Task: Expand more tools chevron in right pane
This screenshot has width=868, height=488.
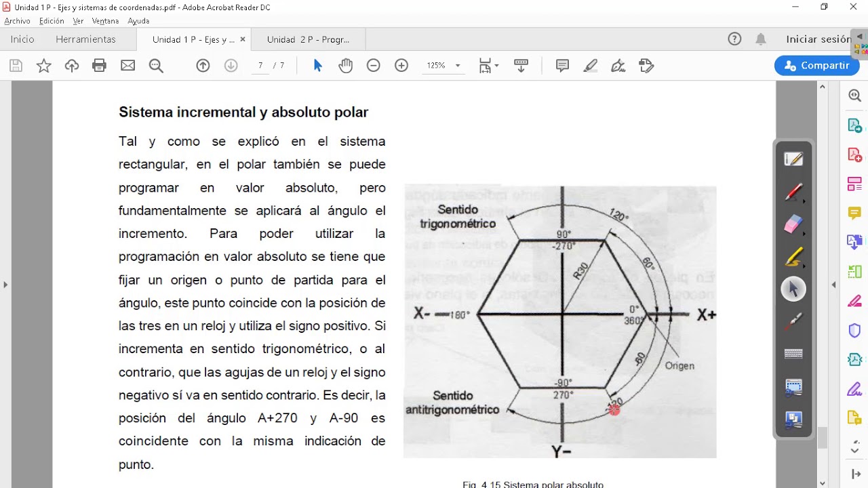Action: coord(854,449)
